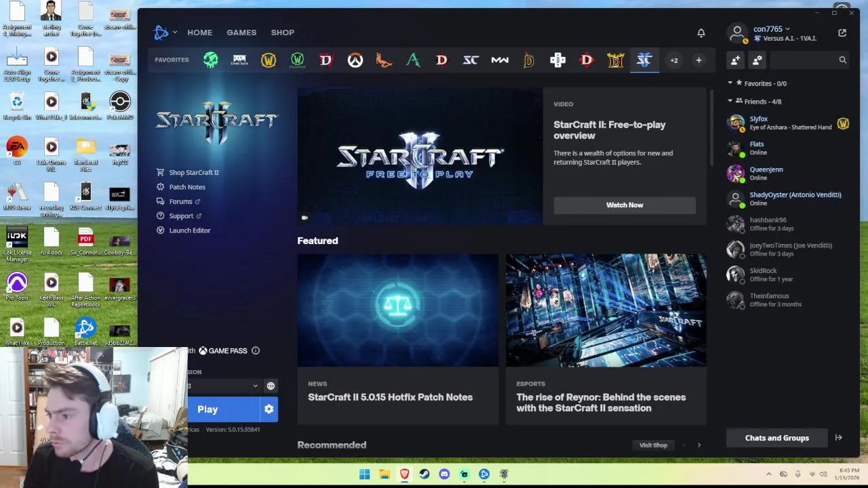Image resolution: width=868 pixels, height=488 pixels.
Task: Open World of Warcraft favorite icon
Action: [269, 60]
